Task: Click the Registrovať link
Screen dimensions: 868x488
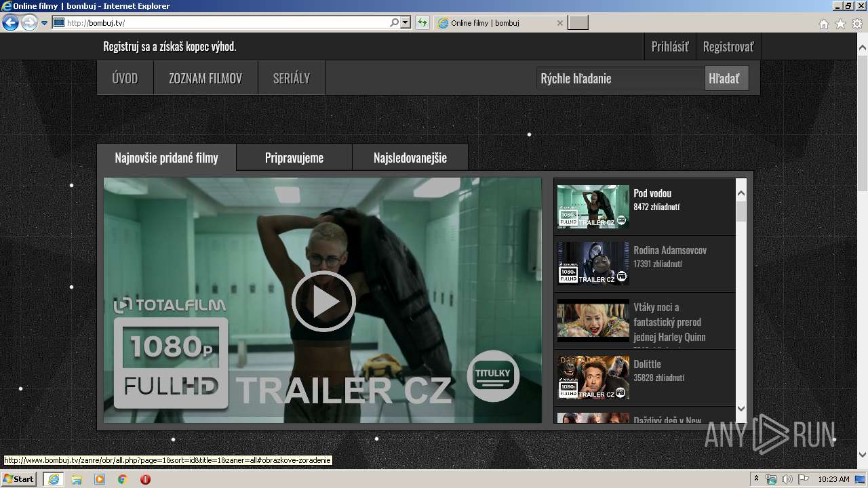Action: 728,47
